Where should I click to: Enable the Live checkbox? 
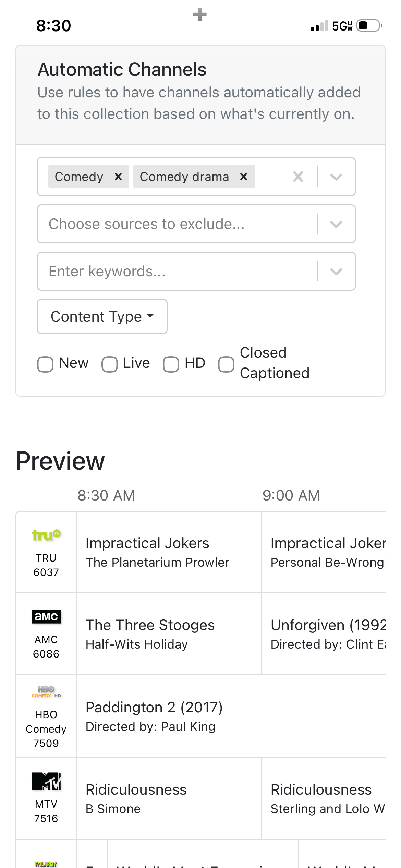click(110, 364)
